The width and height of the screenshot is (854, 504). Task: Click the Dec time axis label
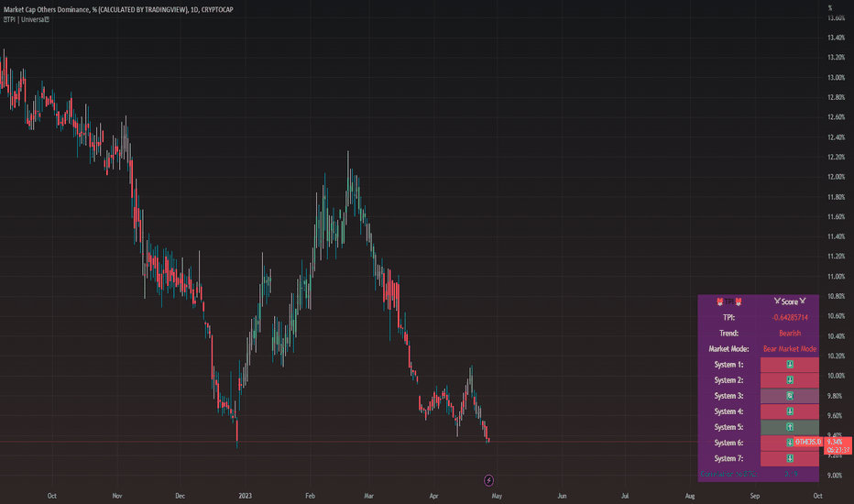(x=181, y=496)
